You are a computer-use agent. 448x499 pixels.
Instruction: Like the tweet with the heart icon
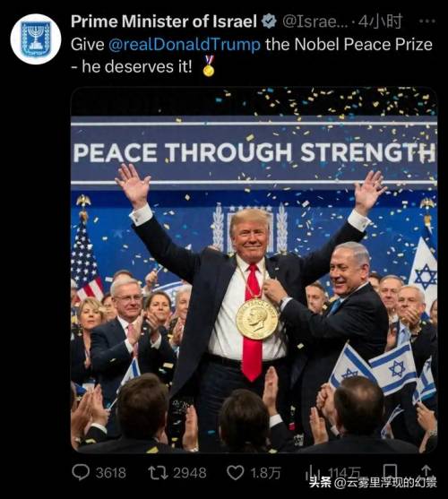pyautogui.click(x=236, y=473)
